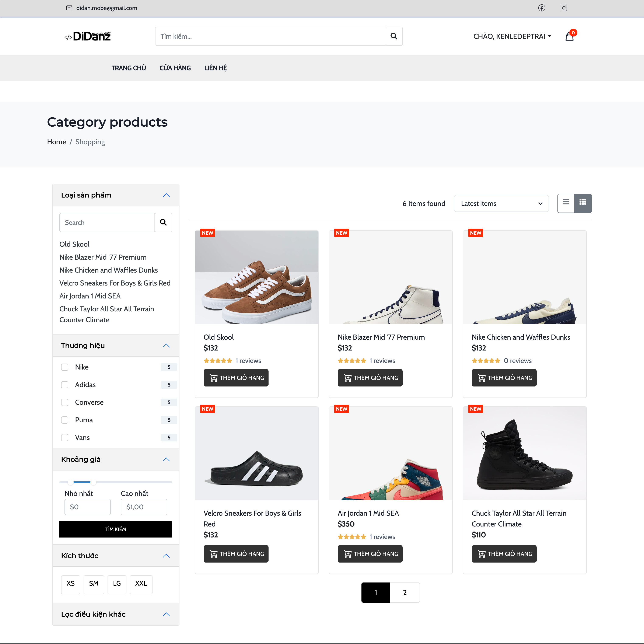
Task: Check the Adidas brand filter
Action: (65, 385)
